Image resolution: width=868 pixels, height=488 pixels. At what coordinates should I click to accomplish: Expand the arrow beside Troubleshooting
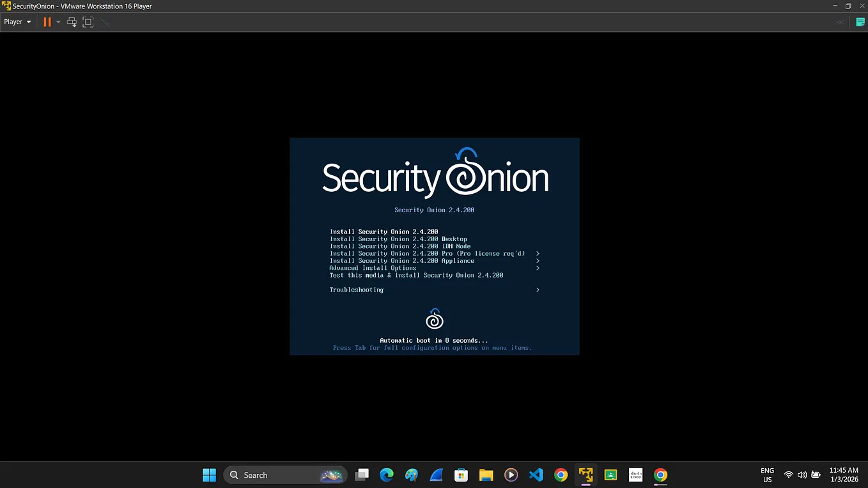point(538,290)
